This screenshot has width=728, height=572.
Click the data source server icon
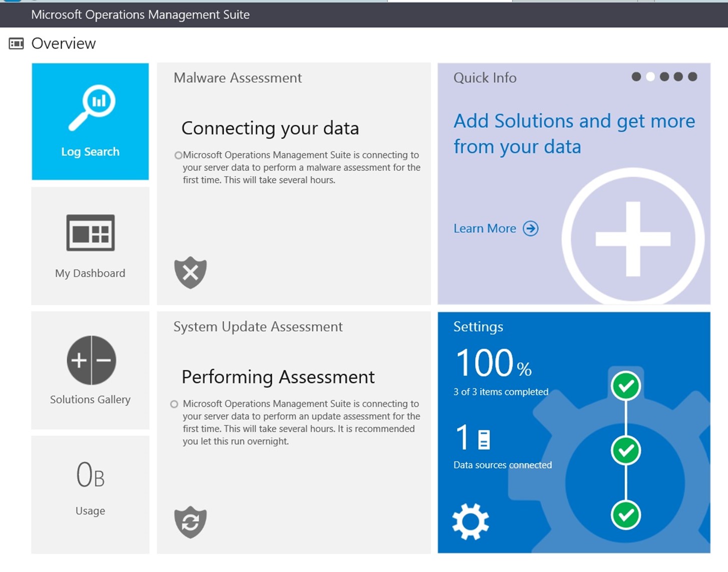484,439
